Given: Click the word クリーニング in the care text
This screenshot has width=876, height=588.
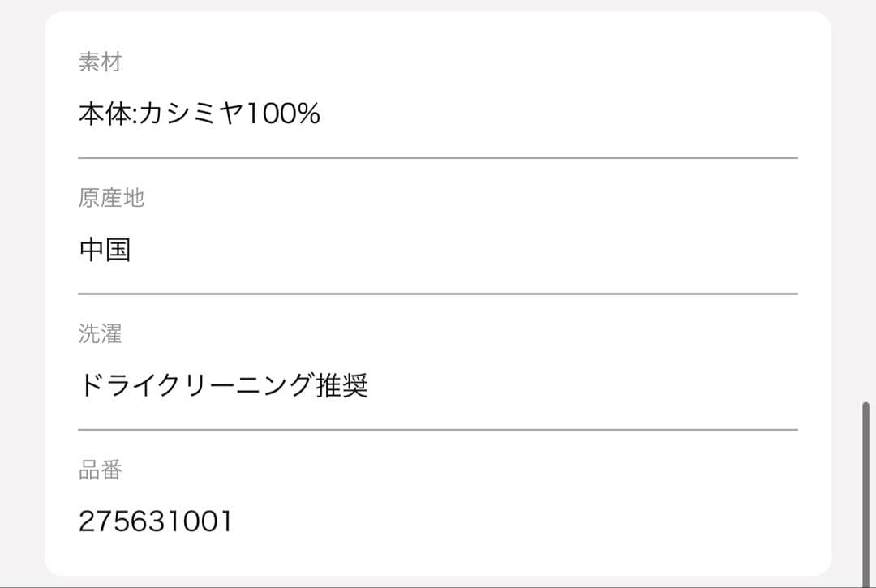Looking at the screenshot, I should 237,385.
